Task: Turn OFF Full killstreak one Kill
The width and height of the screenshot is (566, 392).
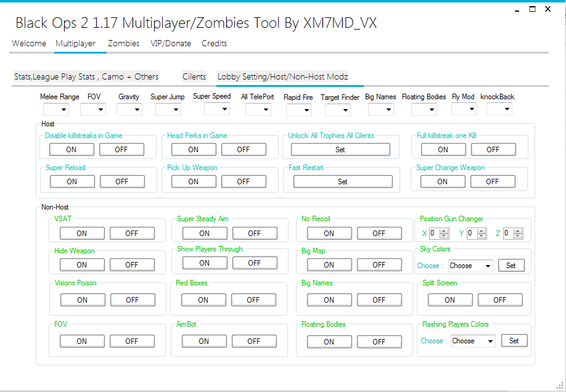Action: [x=493, y=149]
